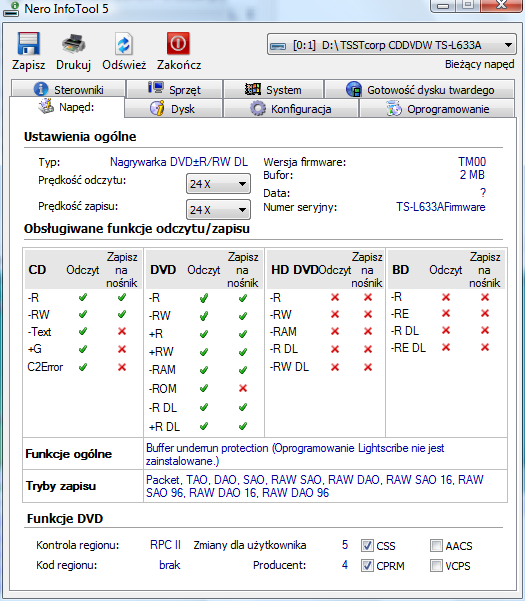Click the drive icon in drive selector

click(x=278, y=46)
